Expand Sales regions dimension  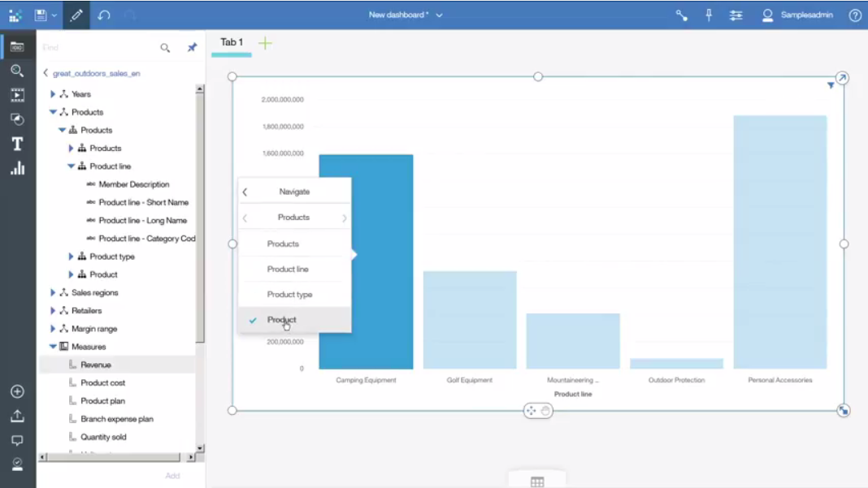click(x=53, y=292)
